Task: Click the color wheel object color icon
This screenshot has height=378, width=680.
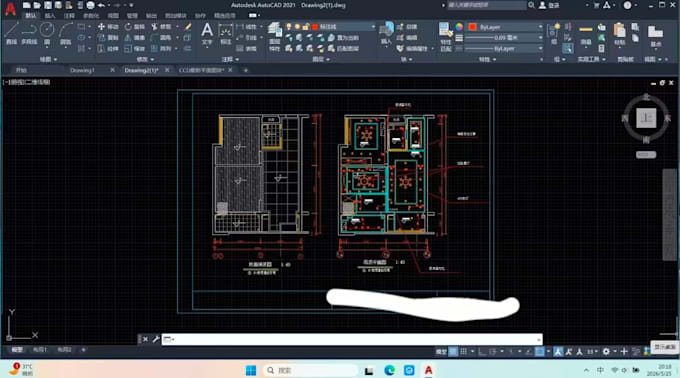Action: click(459, 27)
